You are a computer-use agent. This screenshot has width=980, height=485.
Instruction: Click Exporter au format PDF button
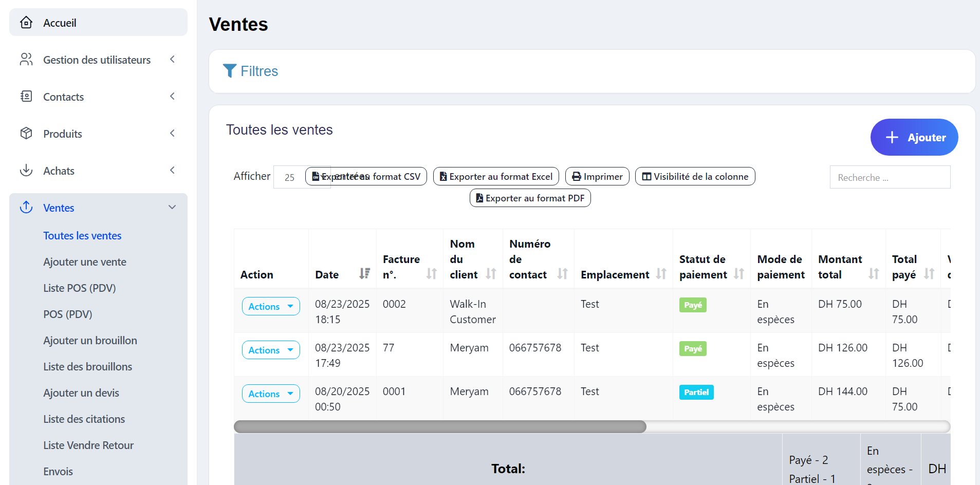[x=530, y=198]
